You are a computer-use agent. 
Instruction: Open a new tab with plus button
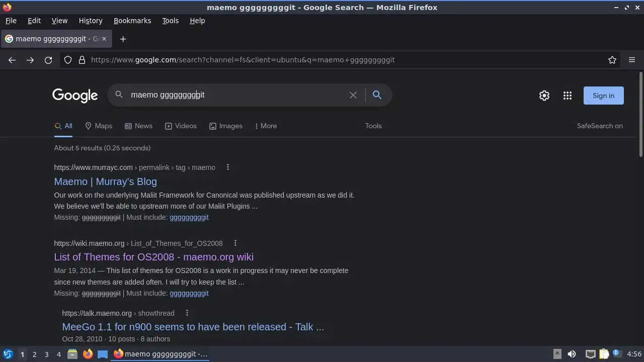(123, 39)
